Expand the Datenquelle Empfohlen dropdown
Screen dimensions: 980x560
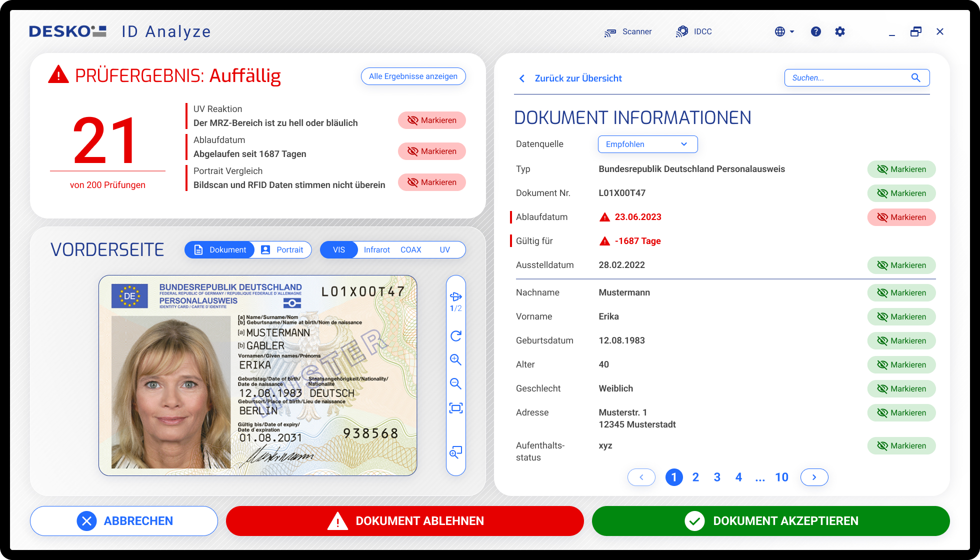(x=647, y=144)
